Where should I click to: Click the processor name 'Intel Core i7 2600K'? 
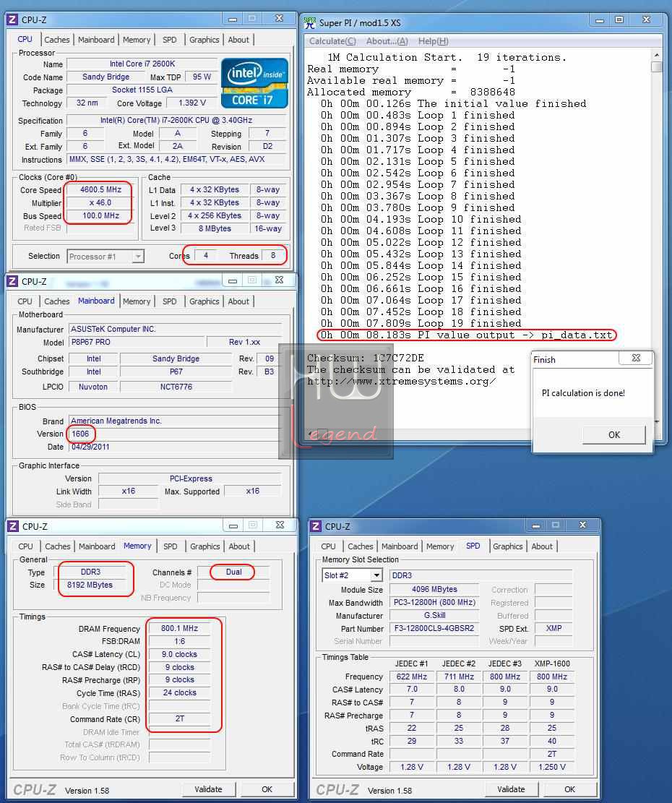pyautogui.click(x=142, y=64)
